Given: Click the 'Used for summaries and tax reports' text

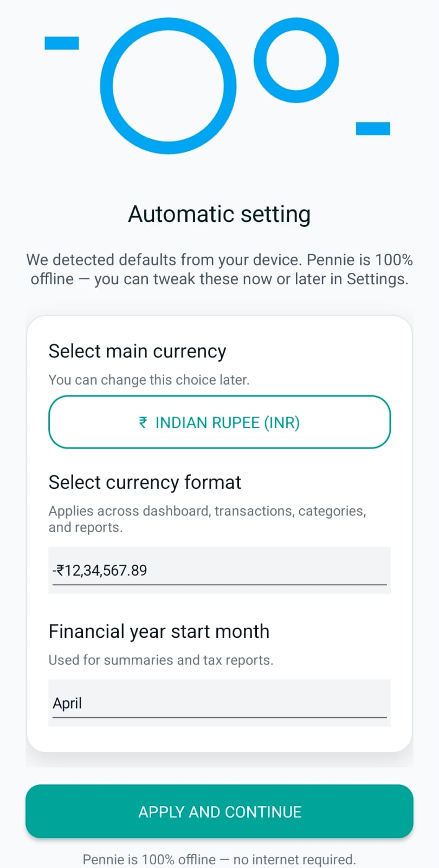Looking at the screenshot, I should click(x=161, y=660).
